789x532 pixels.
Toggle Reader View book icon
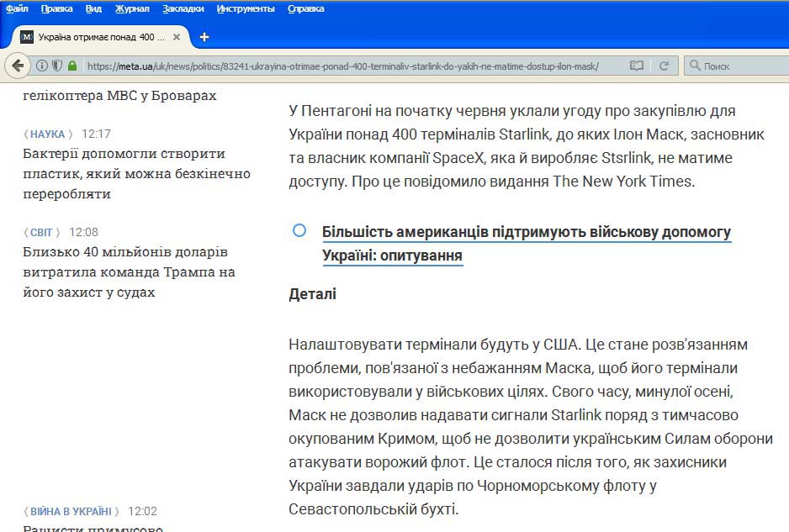637,66
